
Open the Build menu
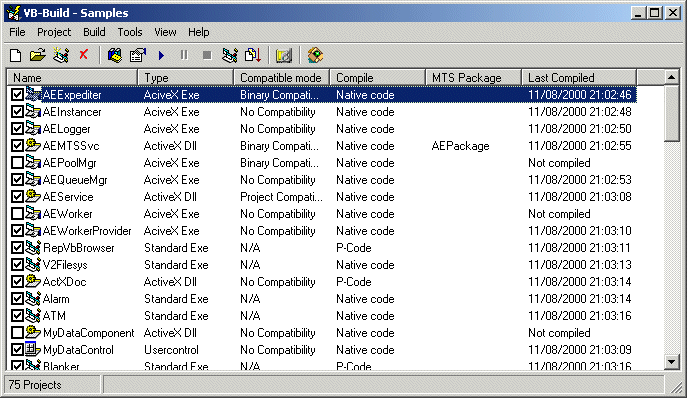[x=94, y=32]
